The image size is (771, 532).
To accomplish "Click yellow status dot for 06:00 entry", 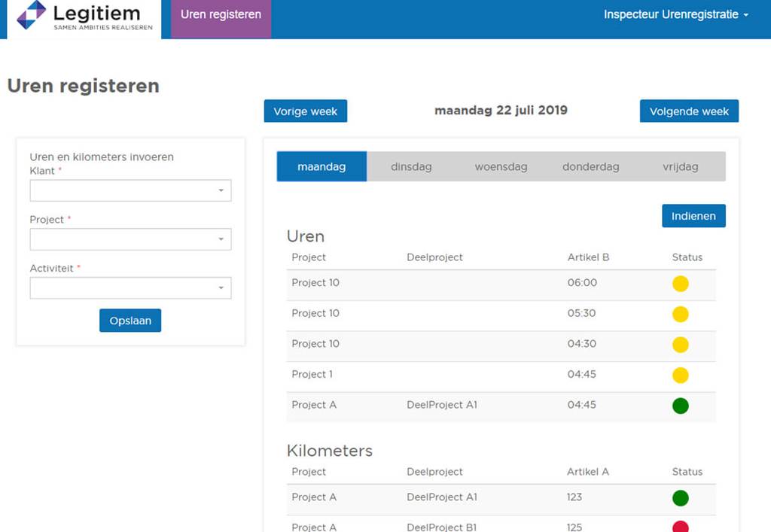I will [680, 284].
